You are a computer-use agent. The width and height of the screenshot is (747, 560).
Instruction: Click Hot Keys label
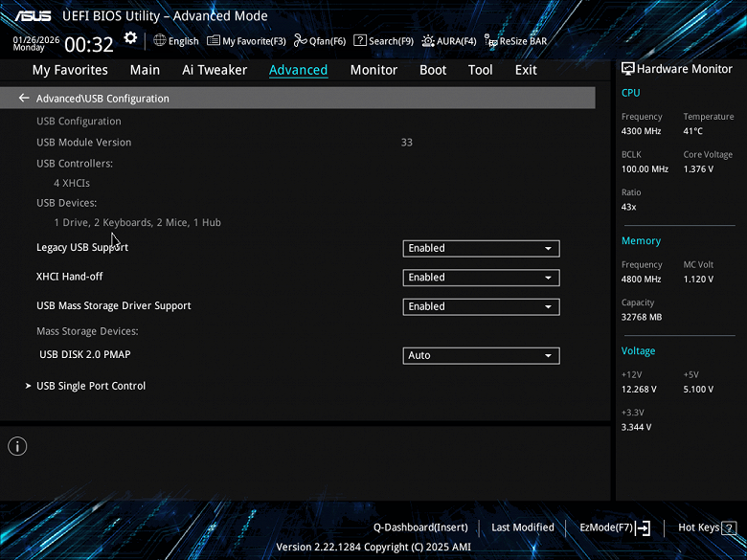[698, 527]
